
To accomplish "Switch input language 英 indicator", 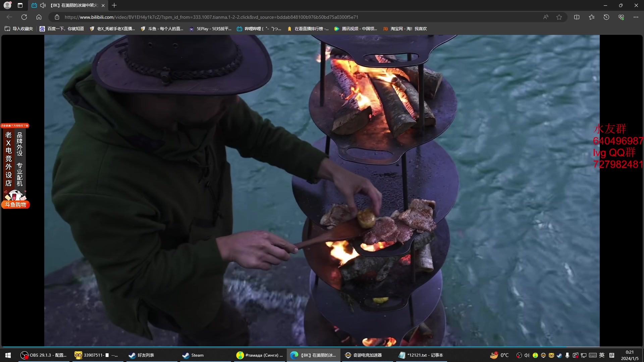I will click(602, 355).
